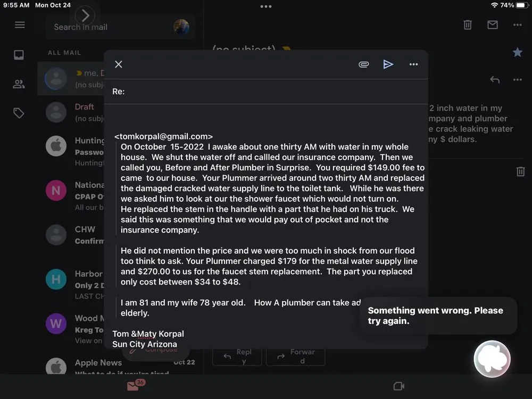
Task: Tap the Forward button below message
Action: 295,356
